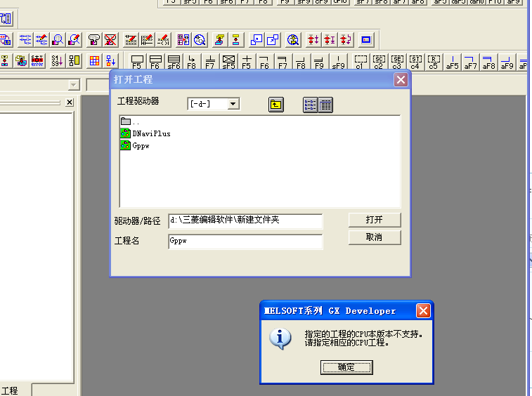Click the 打开 (Open) button
Viewport: 532px width, 396px height.
(x=375, y=220)
